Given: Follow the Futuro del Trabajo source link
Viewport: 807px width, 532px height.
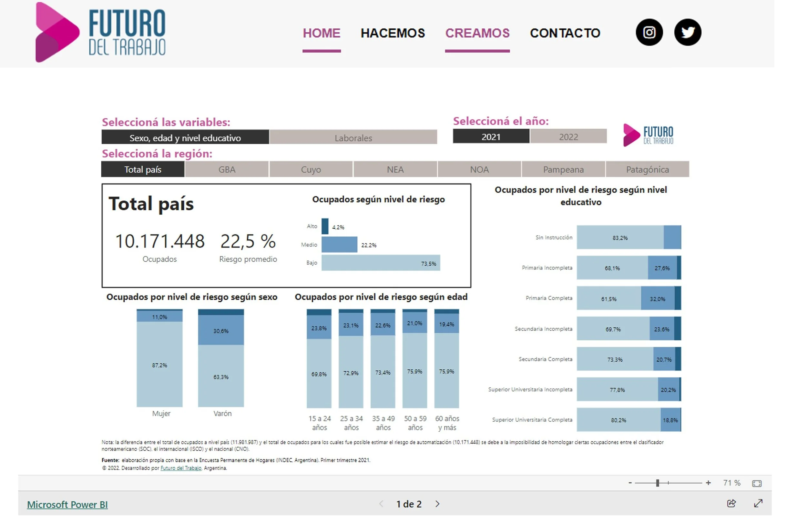Looking at the screenshot, I should [x=181, y=468].
